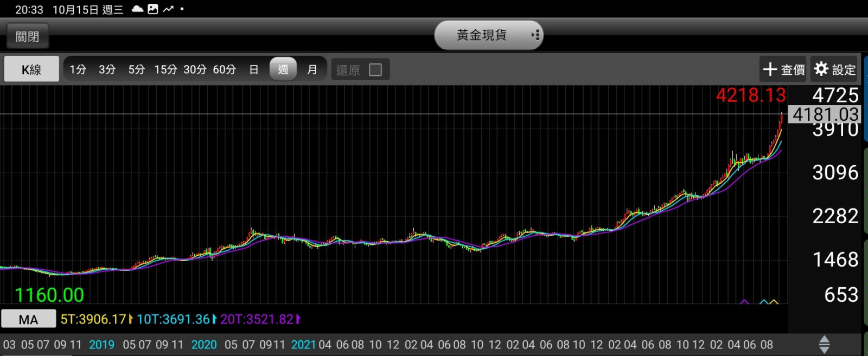Open the 查價 price lookup crosshair
868x356 pixels.
click(783, 69)
